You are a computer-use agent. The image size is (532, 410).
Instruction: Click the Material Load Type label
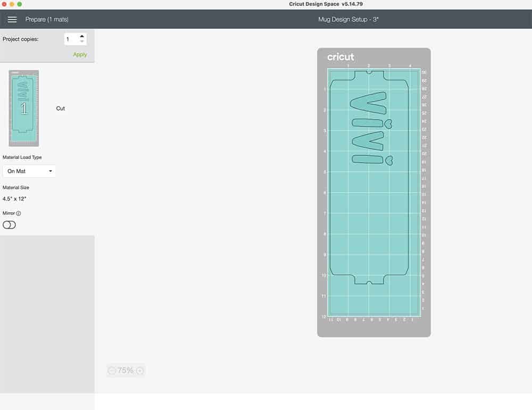pyautogui.click(x=22, y=157)
